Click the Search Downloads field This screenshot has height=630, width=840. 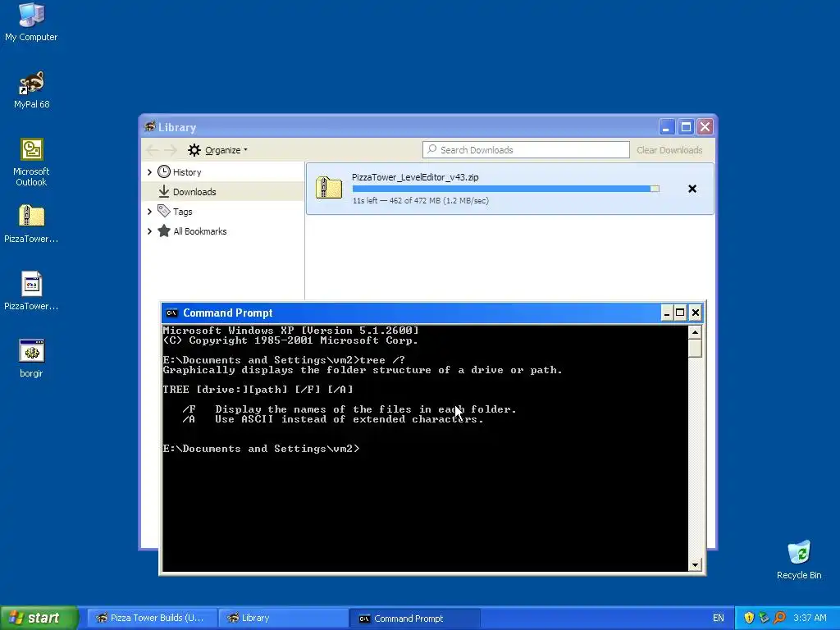point(526,150)
